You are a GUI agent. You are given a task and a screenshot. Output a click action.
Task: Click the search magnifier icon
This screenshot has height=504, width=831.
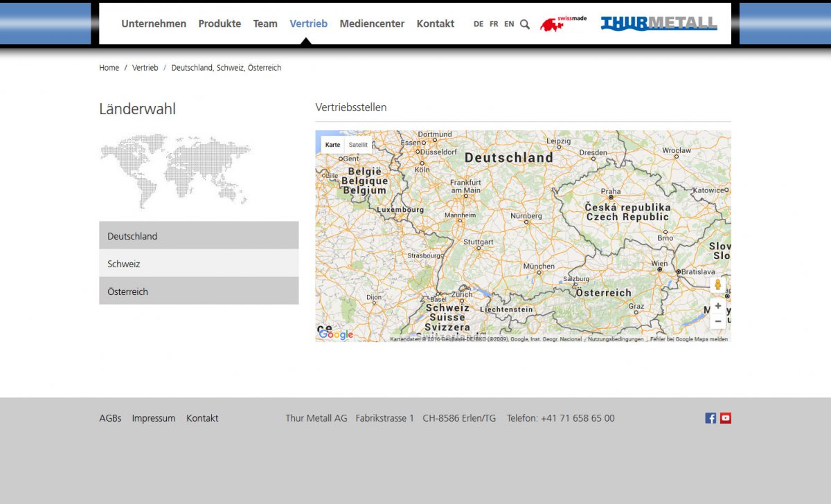click(525, 24)
